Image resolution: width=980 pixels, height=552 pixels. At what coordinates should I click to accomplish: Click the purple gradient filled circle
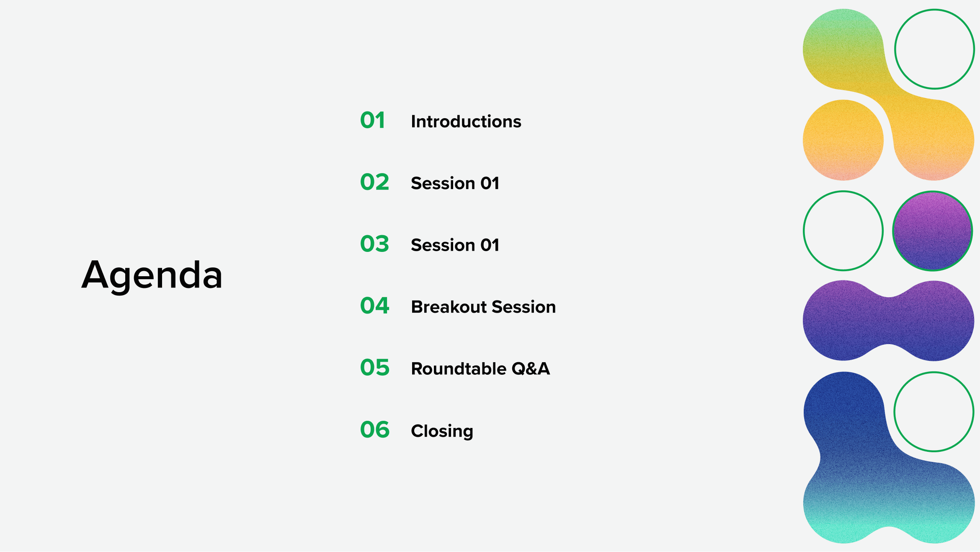(x=933, y=231)
